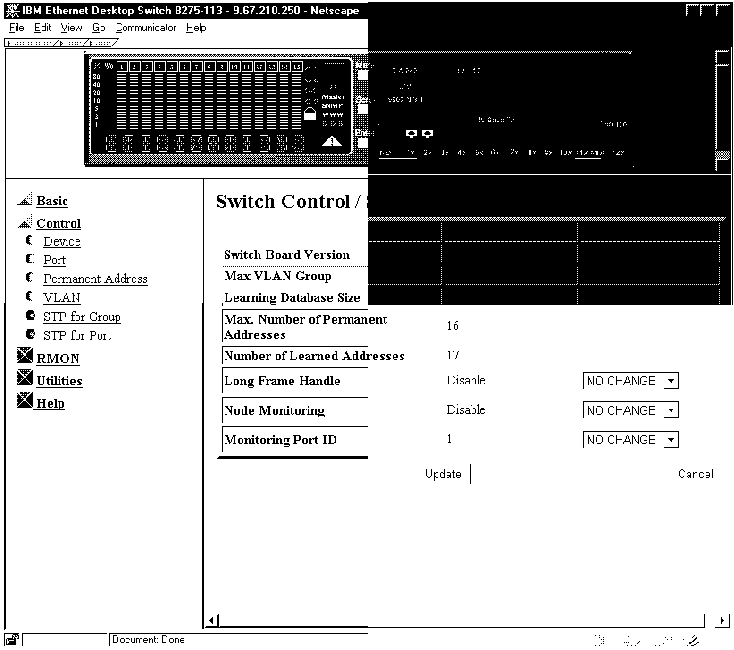This screenshot has height=650, width=734.
Task: Click the icon beside the Help link
Action: (x=26, y=402)
